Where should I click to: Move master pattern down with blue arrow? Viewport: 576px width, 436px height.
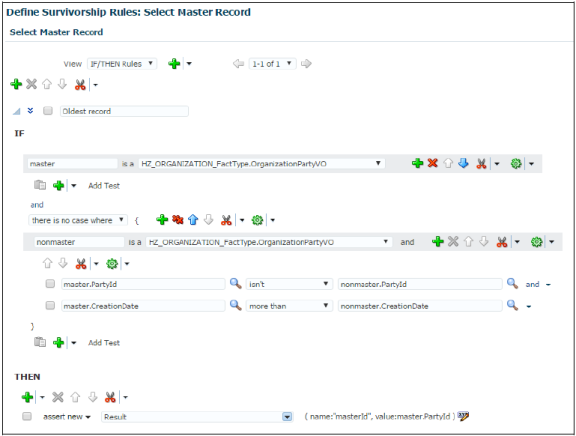[x=464, y=163]
